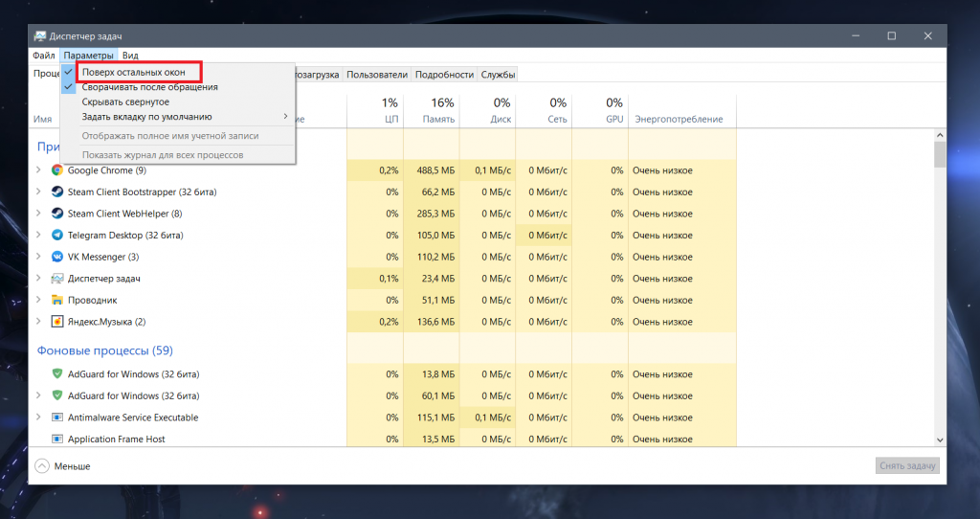The width and height of the screenshot is (980, 519).
Task: Expand the Google Chrome process group
Action: pyautogui.click(x=38, y=170)
